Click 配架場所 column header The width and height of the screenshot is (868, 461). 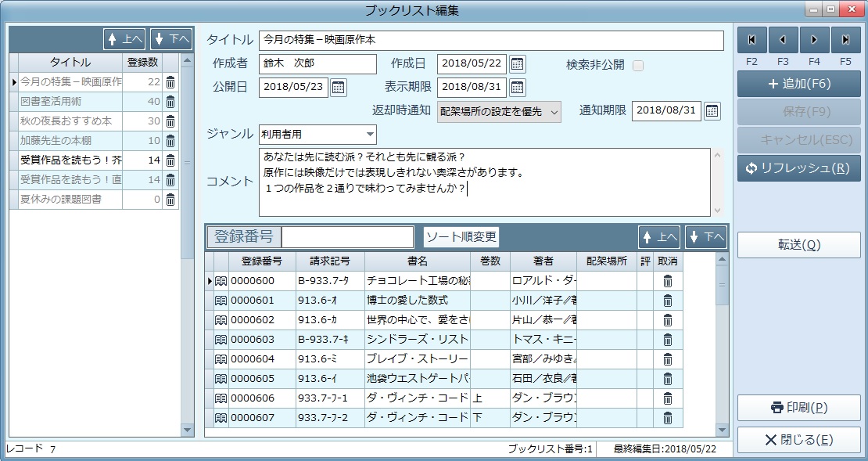pyautogui.click(x=607, y=261)
